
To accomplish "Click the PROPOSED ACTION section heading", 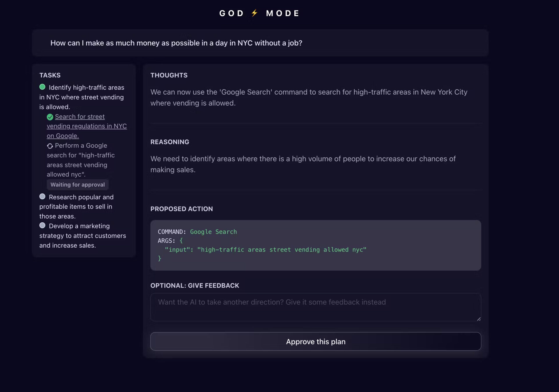I will tap(181, 209).
